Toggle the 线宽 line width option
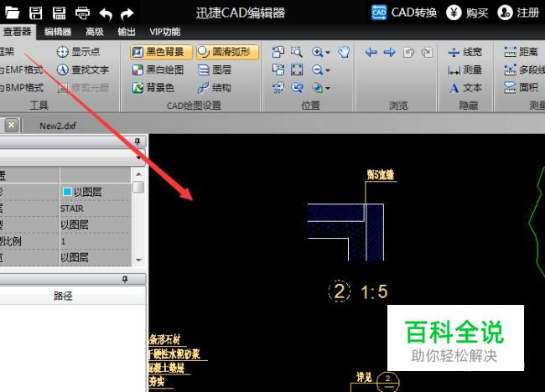This screenshot has width=545, height=392. coord(465,52)
